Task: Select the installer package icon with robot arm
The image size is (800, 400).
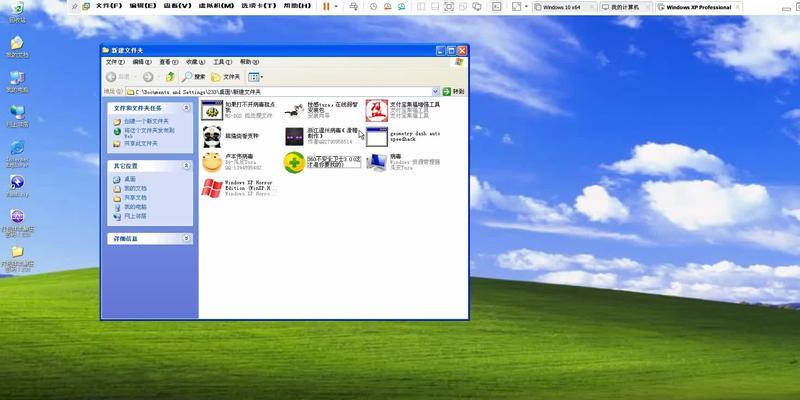Action: [294, 110]
